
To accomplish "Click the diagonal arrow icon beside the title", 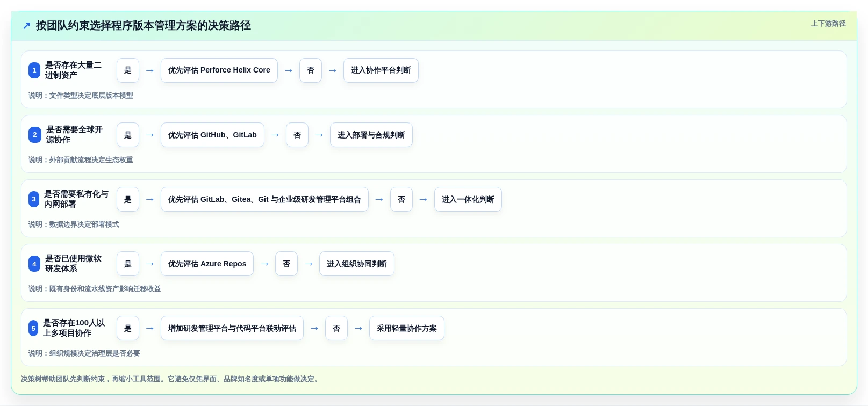I will tap(26, 26).
